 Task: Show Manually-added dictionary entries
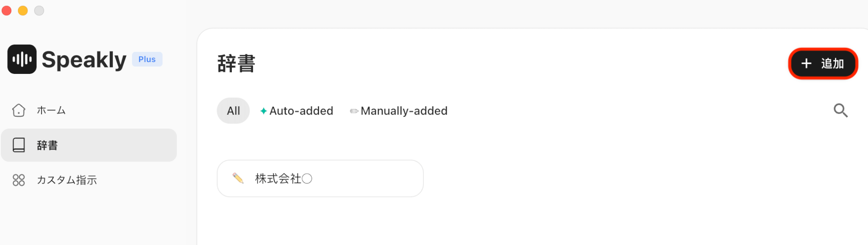403,111
